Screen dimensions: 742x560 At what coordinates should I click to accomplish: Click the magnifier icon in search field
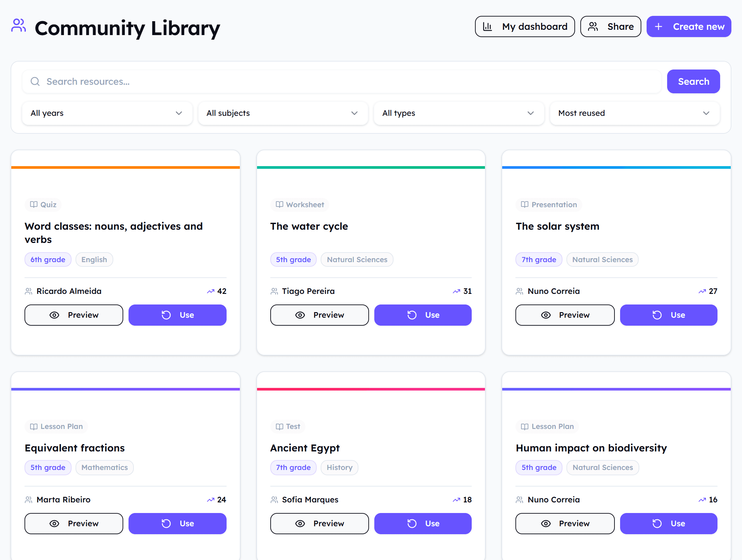(35, 81)
